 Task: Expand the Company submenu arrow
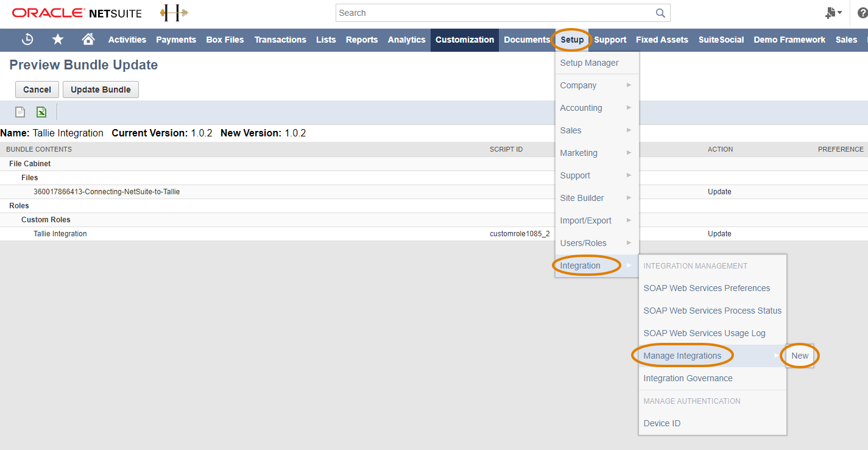pos(629,85)
